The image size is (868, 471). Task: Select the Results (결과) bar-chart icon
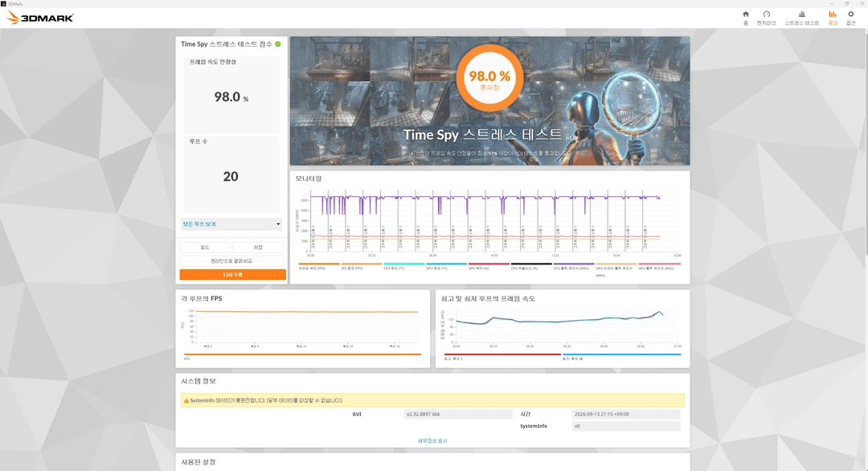click(833, 18)
